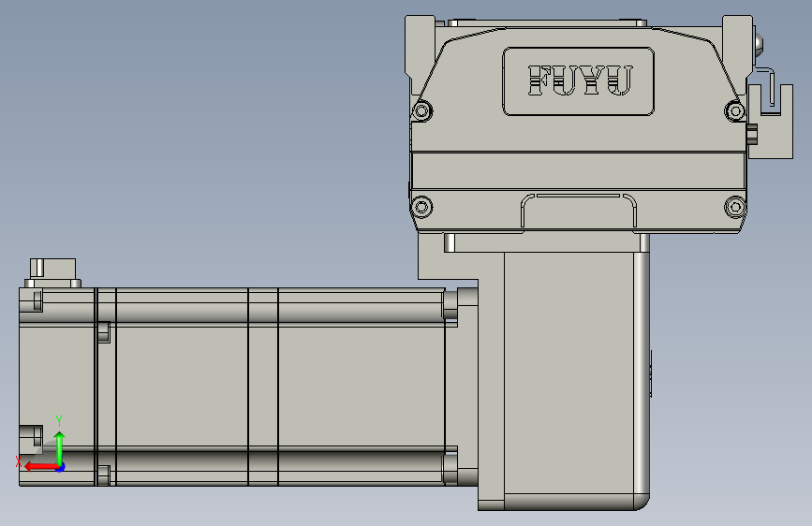Click the blue Z axis dot at triad origin
The width and height of the screenshot is (812, 526).
click(x=61, y=468)
